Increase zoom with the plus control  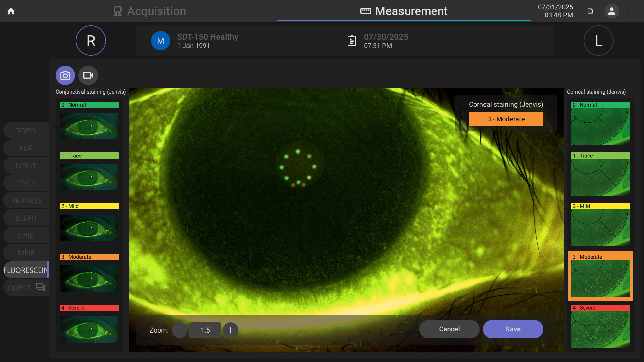pos(230,330)
